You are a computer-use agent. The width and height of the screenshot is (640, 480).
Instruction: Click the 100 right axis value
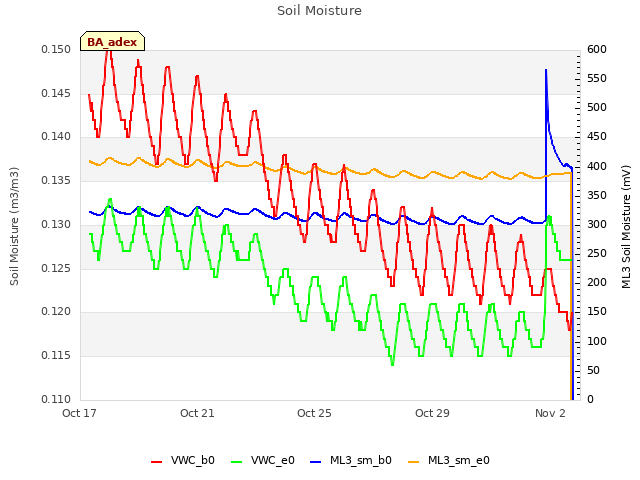click(597, 341)
